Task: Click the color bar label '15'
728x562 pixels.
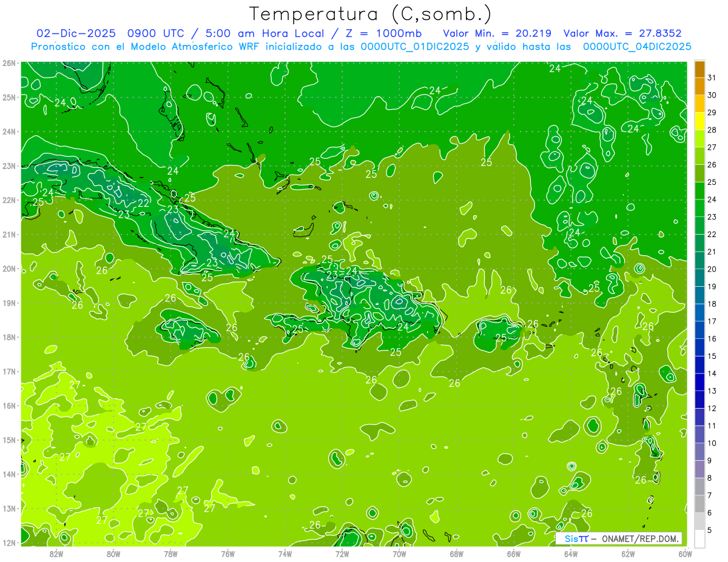Action: coord(712,356)
